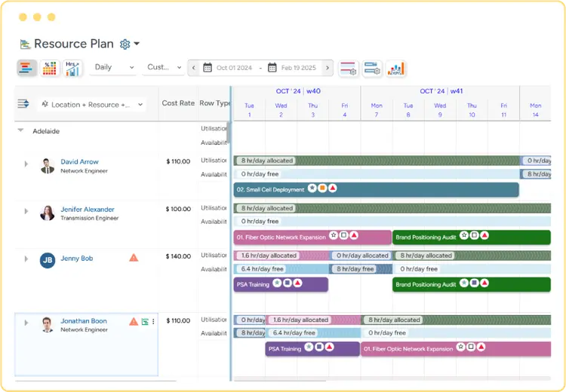Screen dimensions: 566x392
Task: Click David Arrow's avatar photo
Action: [x=48, y=166]
